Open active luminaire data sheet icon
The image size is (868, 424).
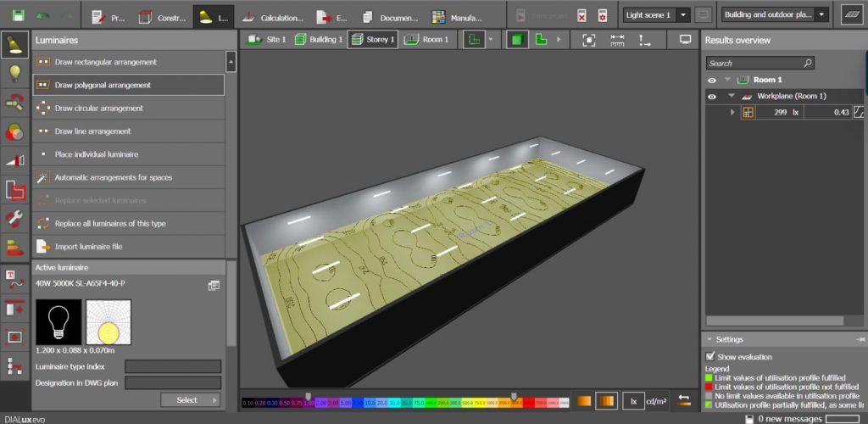[x=214, y=286]
